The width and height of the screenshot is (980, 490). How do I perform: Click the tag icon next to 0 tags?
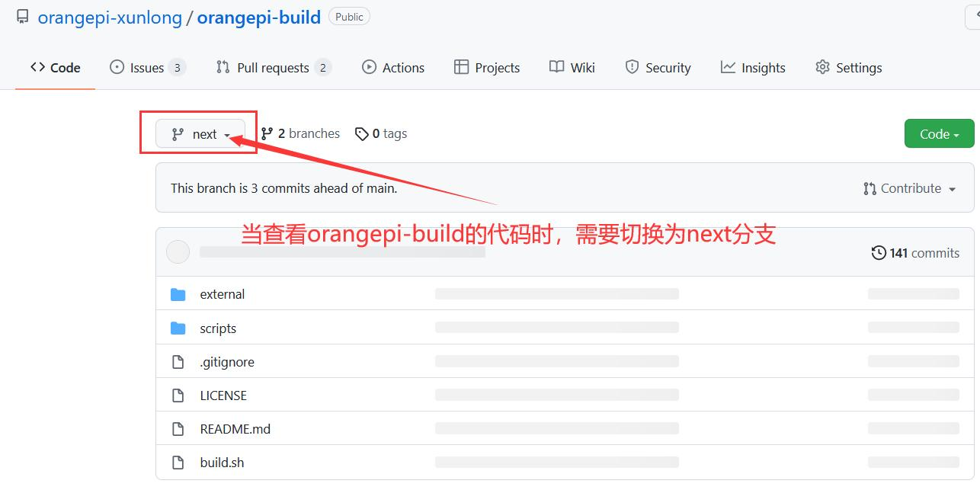362,133
